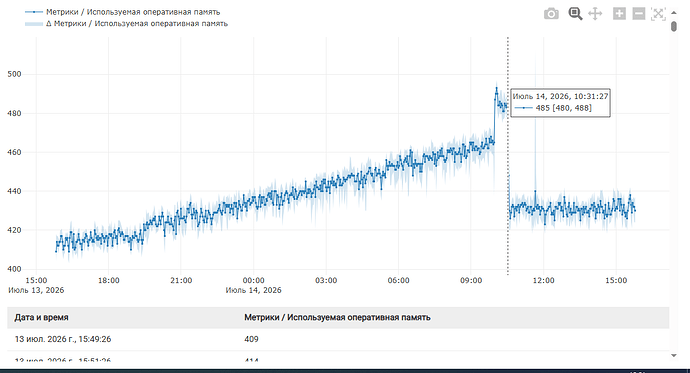Select the Pan arrows tool
The image size is (690, 373).
(x=595, y=14)
